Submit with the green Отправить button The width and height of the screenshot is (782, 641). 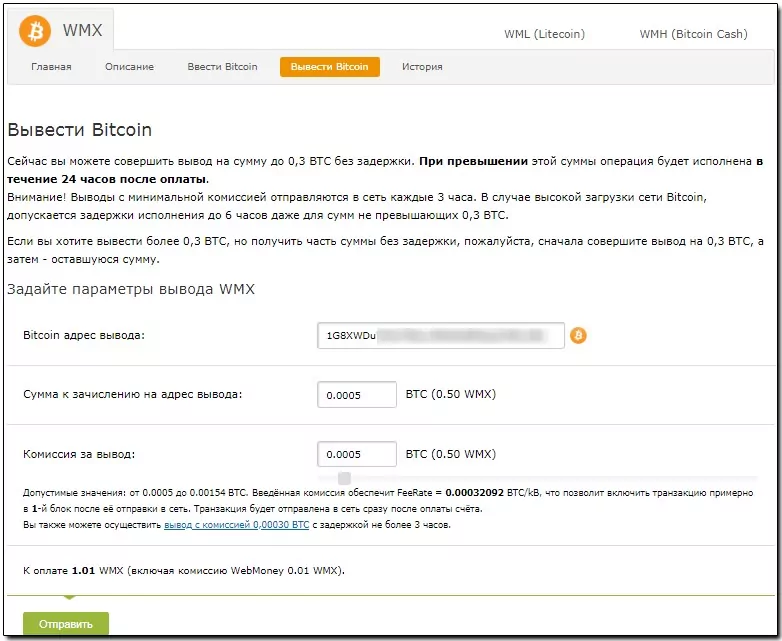click(x=66, y=624)
